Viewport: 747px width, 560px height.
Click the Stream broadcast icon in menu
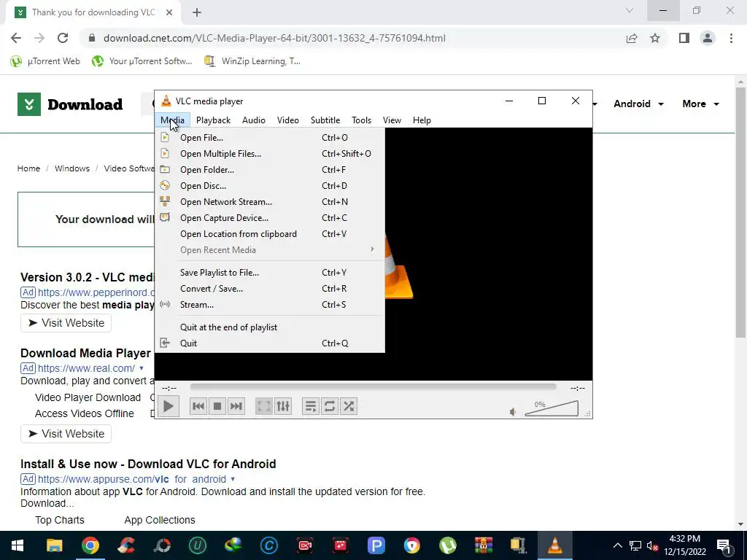[165, 305]
